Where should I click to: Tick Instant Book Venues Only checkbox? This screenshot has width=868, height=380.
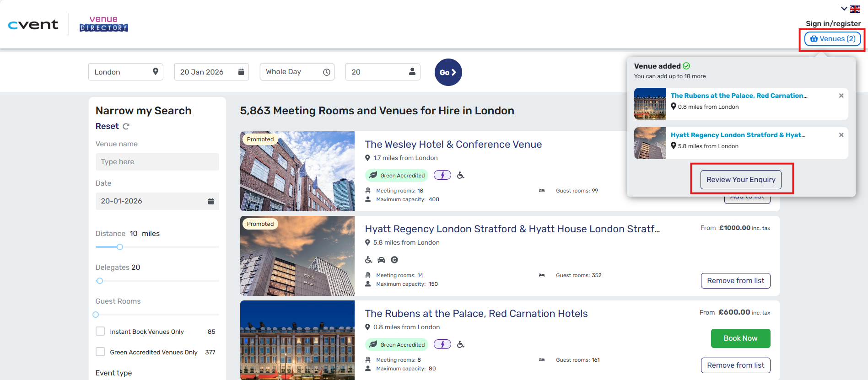tap(100, 331)
